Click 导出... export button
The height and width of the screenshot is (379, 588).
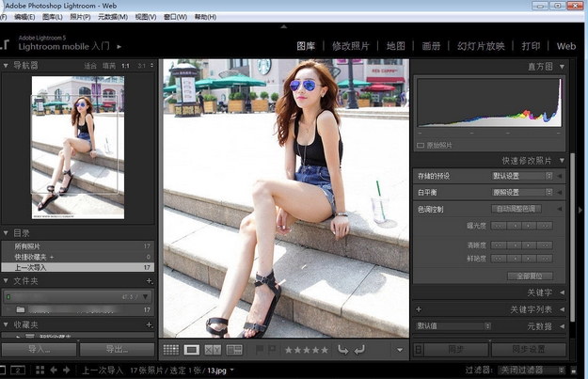pos(117,350)
